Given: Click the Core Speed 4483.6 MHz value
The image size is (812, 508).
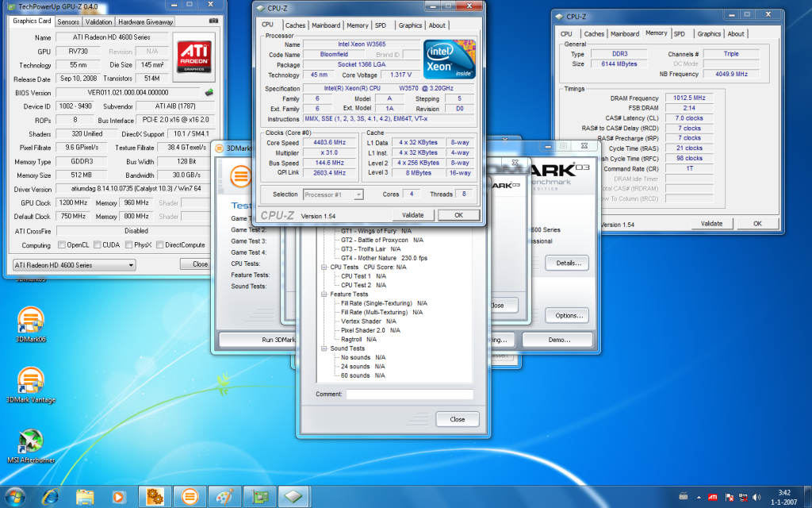Looking at the screenshot, I should click(x=329, y=143).
